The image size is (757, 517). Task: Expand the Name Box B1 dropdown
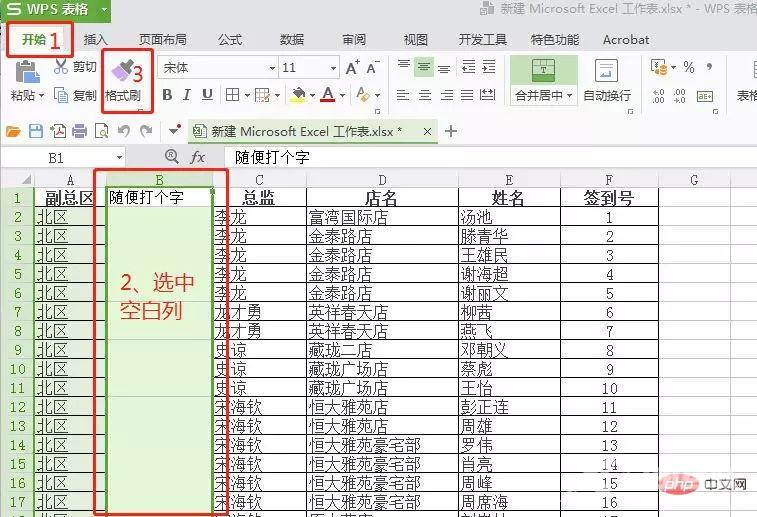pyautogui.click(x=119, y=158)
